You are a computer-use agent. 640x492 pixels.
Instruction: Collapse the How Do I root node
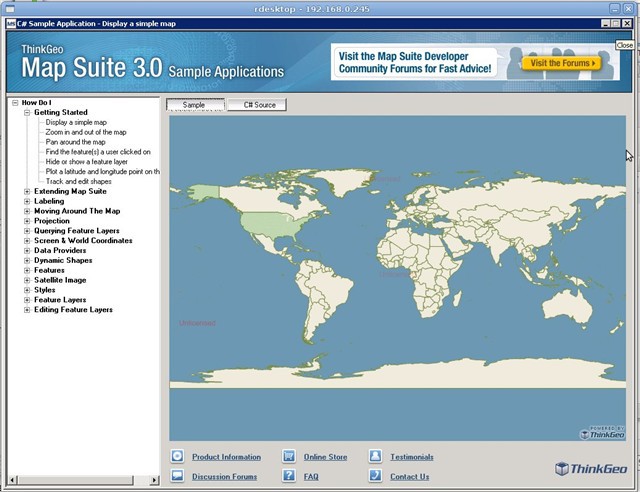[x=15, y=102]
